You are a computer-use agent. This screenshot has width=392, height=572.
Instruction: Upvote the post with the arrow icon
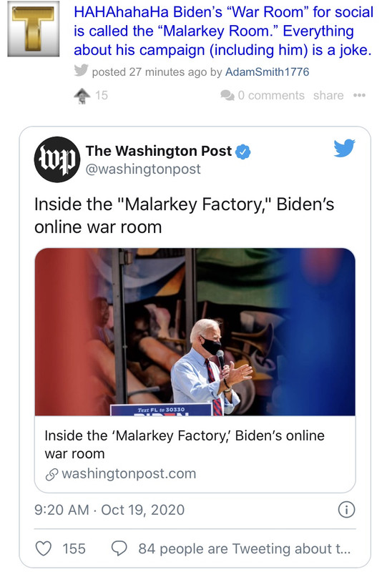point(82,96)
